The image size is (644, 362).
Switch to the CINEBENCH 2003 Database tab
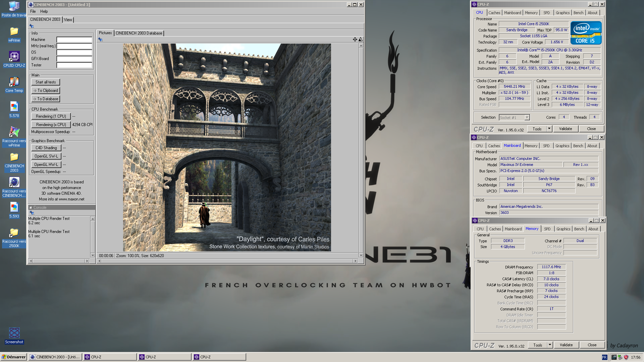(x=139, y=33)
